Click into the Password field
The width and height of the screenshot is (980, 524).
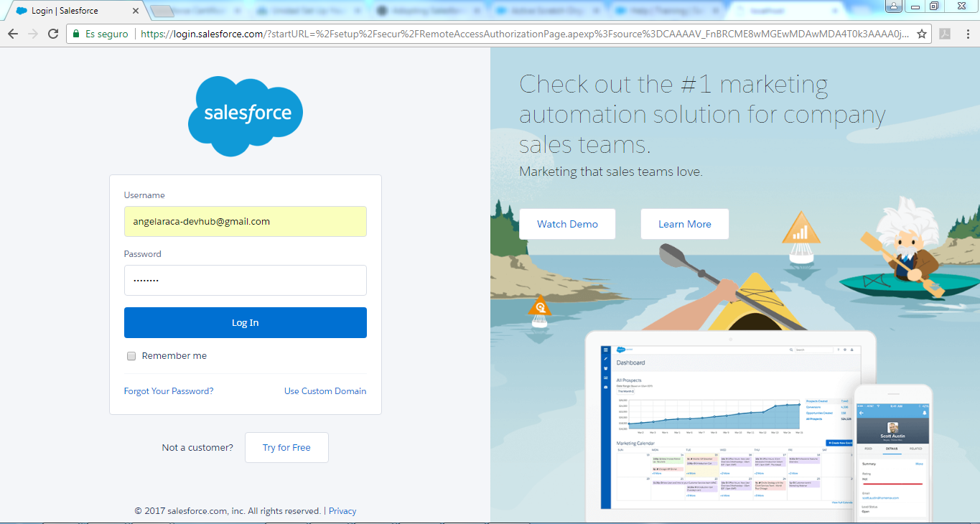point(246,280)
